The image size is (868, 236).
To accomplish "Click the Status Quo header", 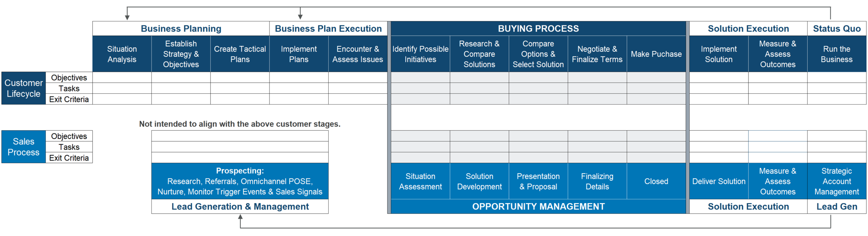I will (x=836, y=29).
